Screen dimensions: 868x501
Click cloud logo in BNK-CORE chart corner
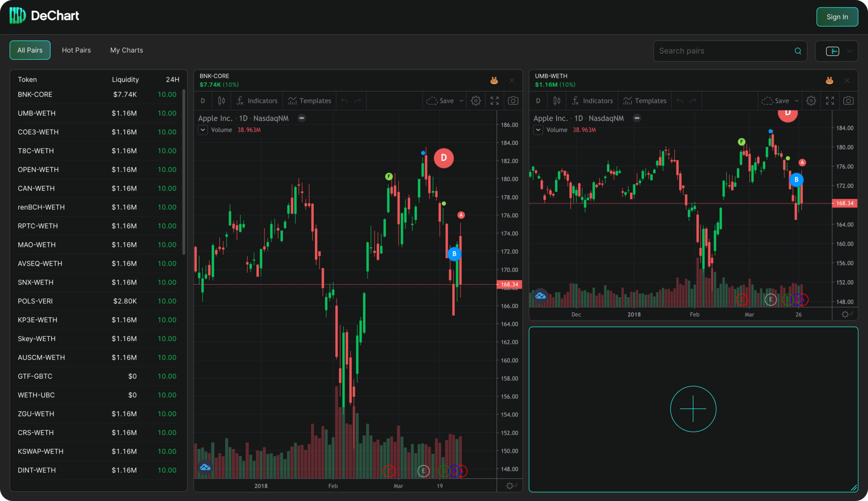pyautogui.click(x=205, y=467)
